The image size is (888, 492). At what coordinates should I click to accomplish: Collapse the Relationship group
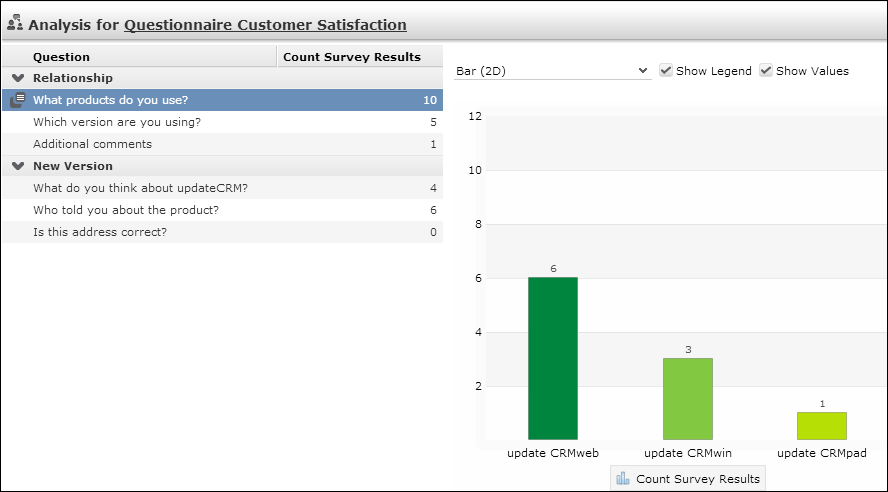tap(18, 78)
